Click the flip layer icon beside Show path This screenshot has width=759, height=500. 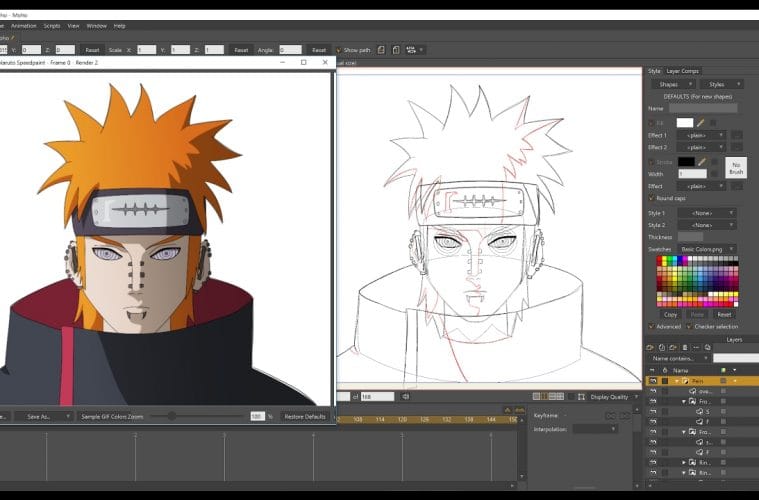pos(381,49)
